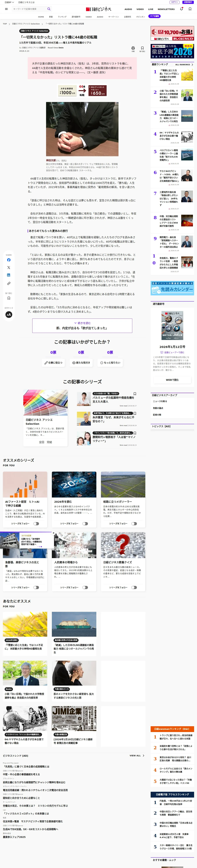
Task: Open the 先読みカレンダー banner
Action: (172, 288)
